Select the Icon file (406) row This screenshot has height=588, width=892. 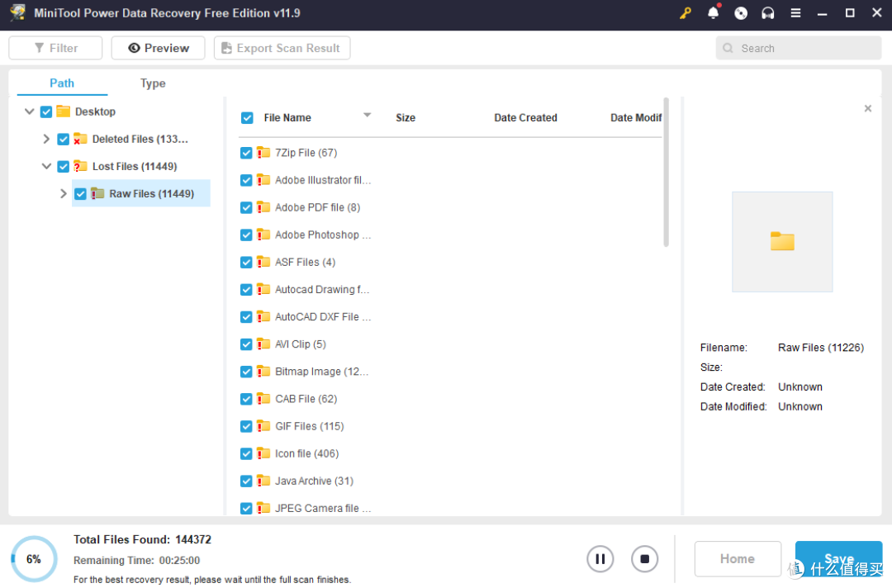tap(450, 453)
